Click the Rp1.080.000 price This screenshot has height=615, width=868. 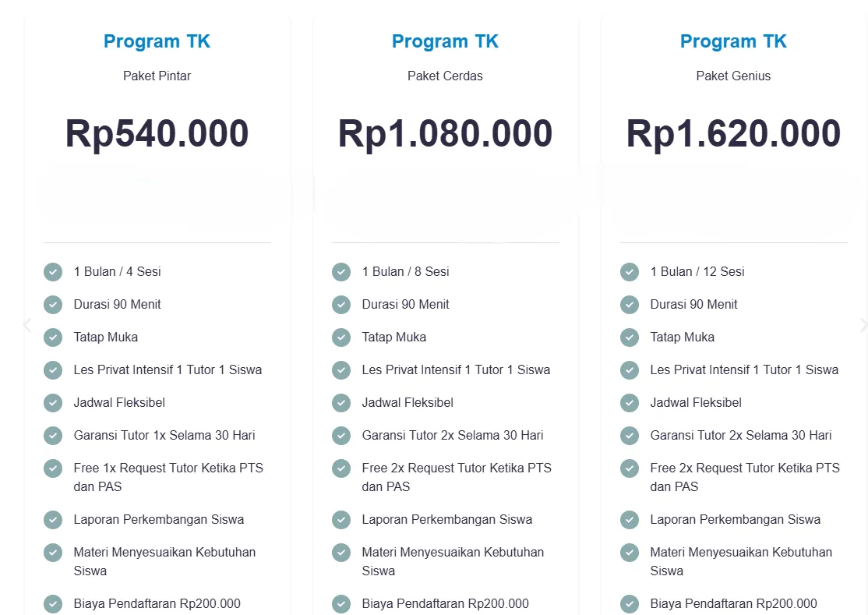click(x=445, y=133)
